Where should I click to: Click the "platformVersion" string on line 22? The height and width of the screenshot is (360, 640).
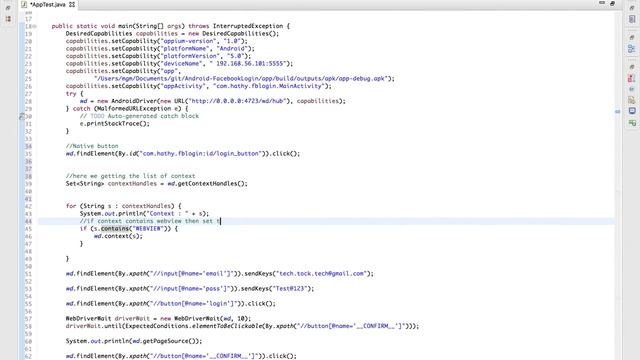click(190, 56)
